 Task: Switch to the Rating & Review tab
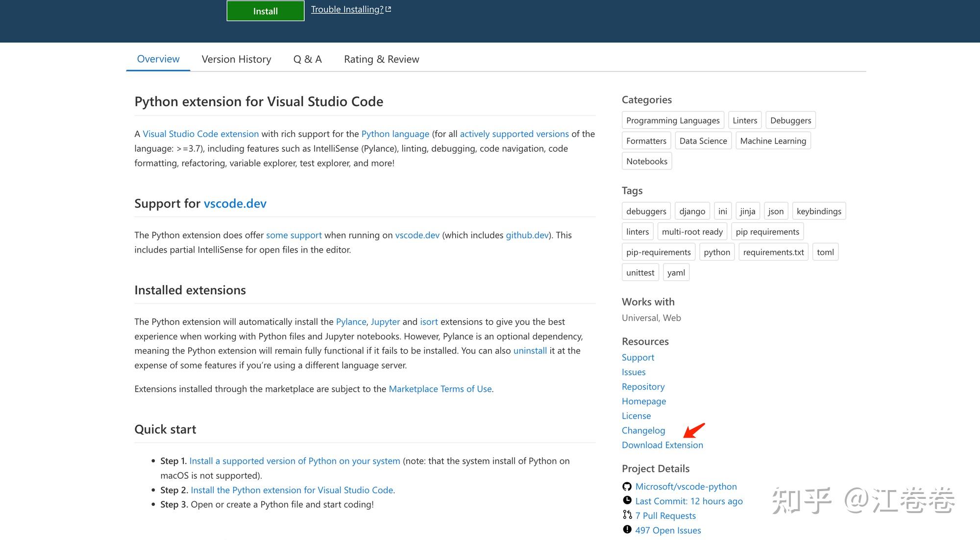click(381, 59)
